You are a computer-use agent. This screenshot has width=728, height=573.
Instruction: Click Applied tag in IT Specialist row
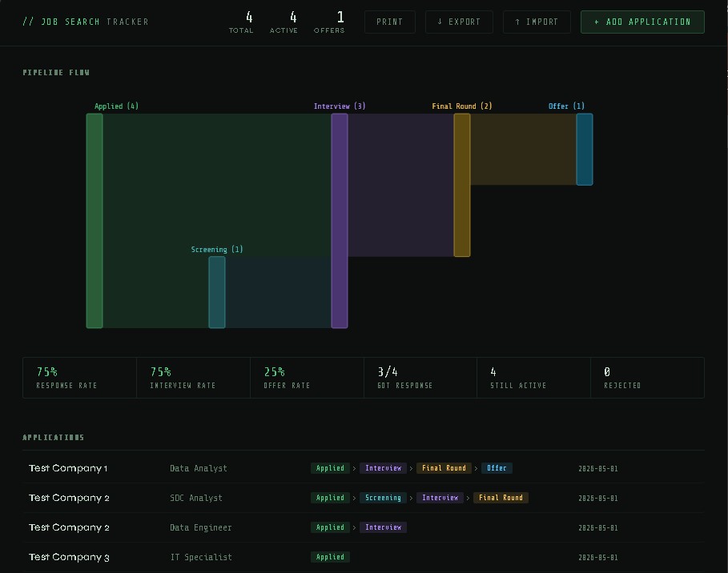(330, 557)
